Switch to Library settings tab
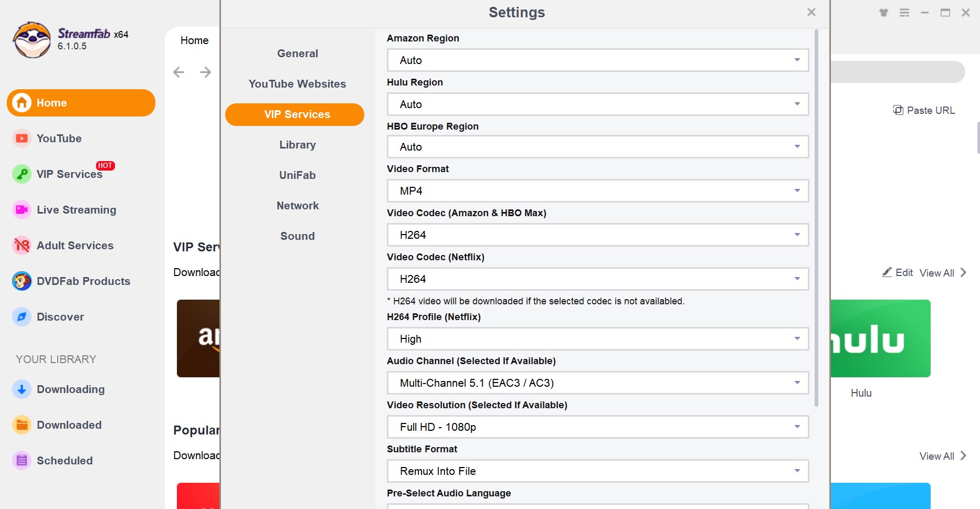The width and height of the screenshot is (980, 509). [297, 145]
